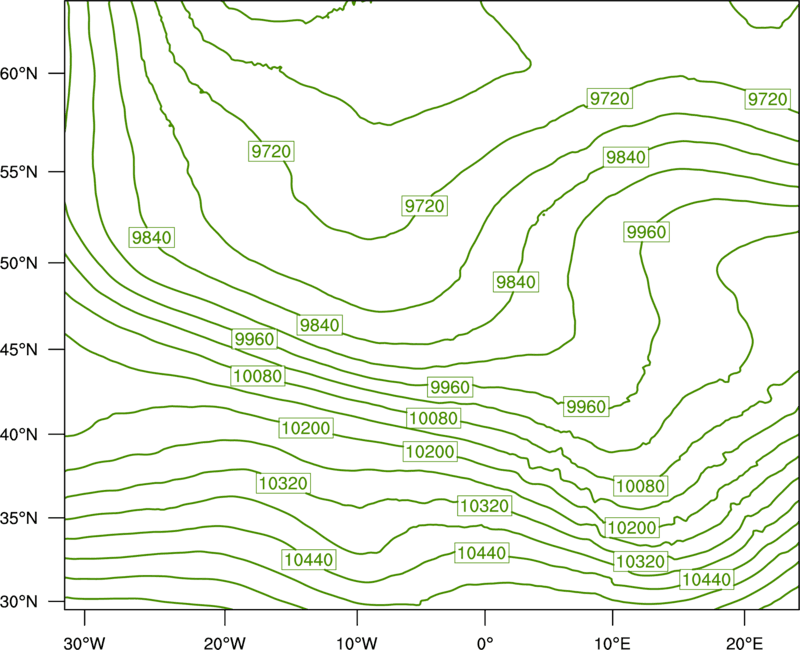Select the 45°N latitude tick label
Viewport: 800px width, 650px height.
coord(19,349)
